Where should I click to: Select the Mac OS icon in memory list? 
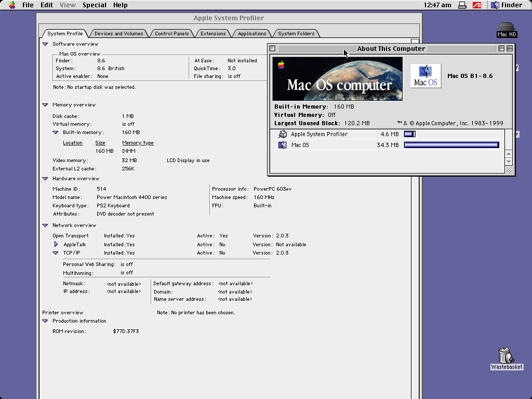click(x=282, y=145)
